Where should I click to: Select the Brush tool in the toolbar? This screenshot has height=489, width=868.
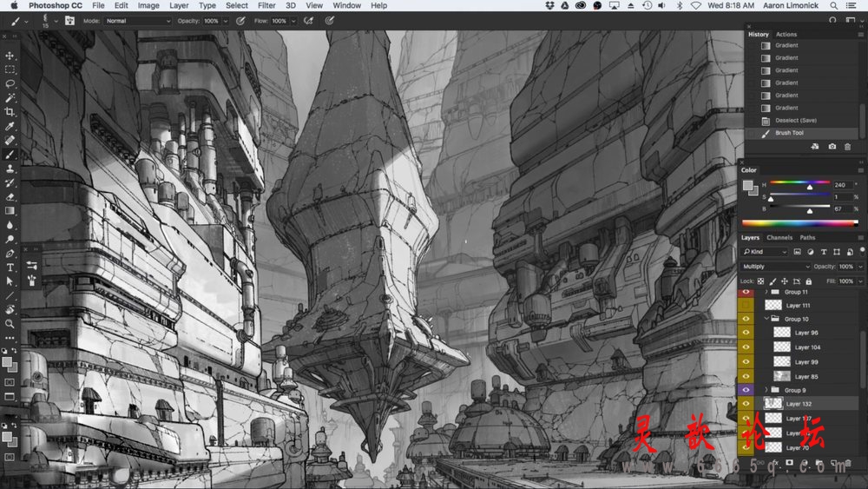coord(10,155)
